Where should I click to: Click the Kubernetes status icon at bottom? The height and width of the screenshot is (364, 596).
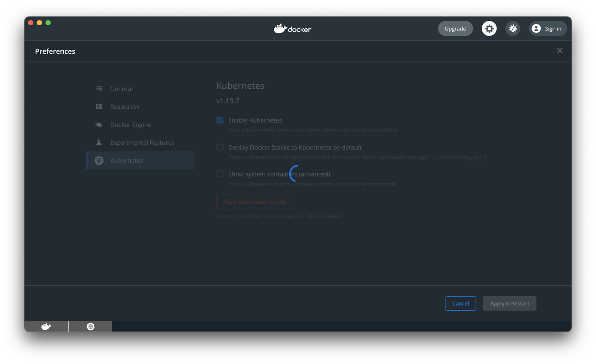(x=91, y=326)
